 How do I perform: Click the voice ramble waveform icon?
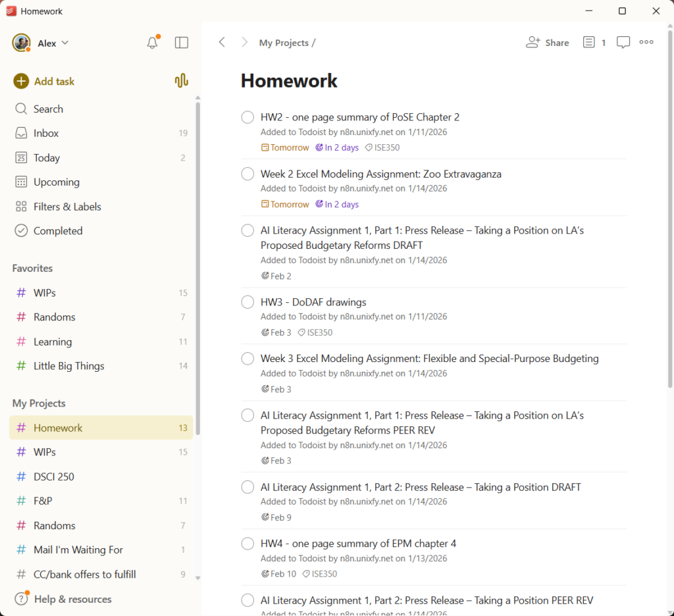(x=182, y=81)
